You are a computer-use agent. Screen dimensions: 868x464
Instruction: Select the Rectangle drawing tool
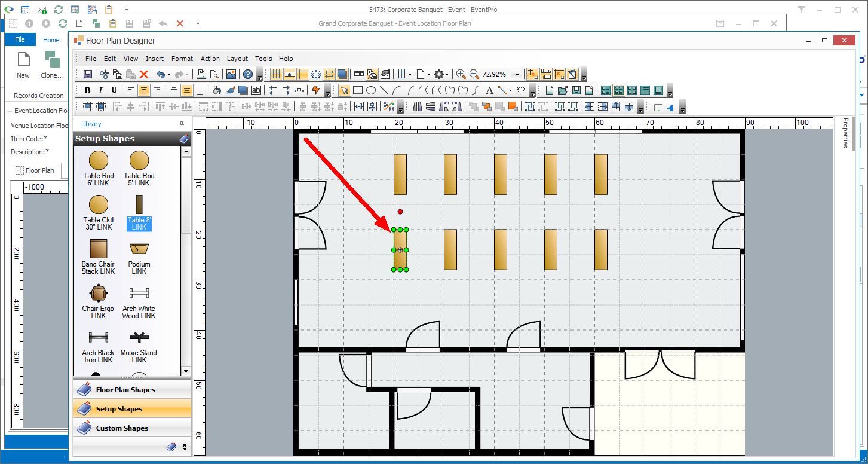pos(358,90)
